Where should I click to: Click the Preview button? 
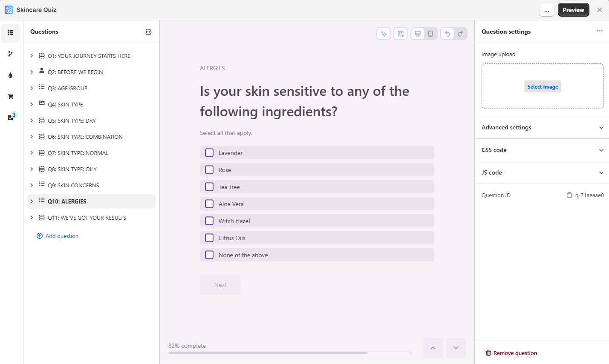pos(573,10)
